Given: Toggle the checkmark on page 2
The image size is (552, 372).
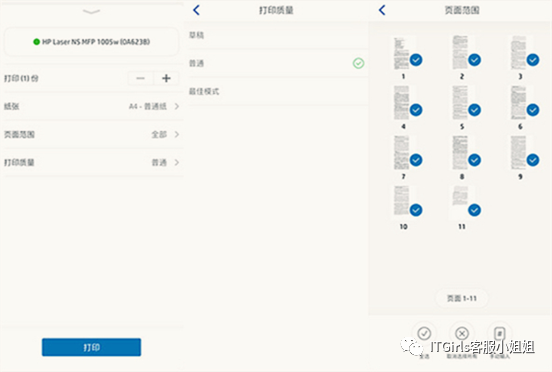Looking at the screenshot, I should (475, 60).
